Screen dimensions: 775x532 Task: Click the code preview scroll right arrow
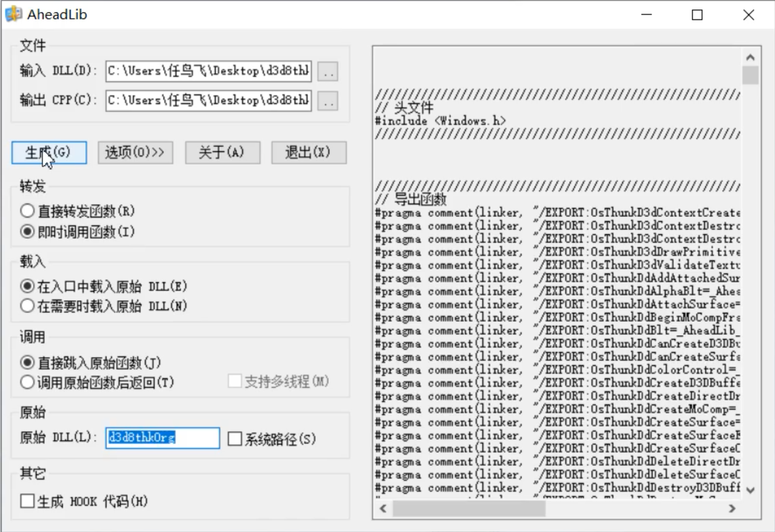[x=732, y=508]
